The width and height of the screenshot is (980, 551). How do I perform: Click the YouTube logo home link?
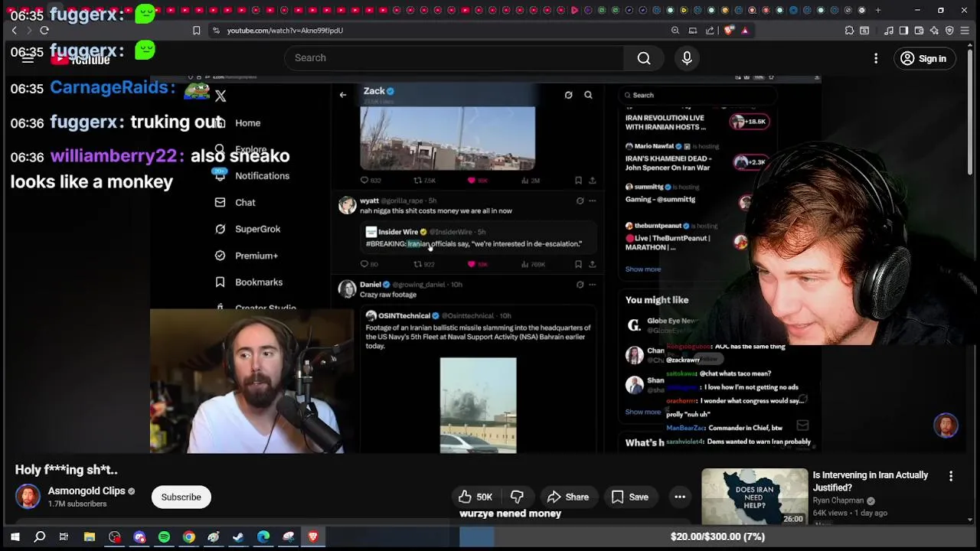tap(80, 59)
